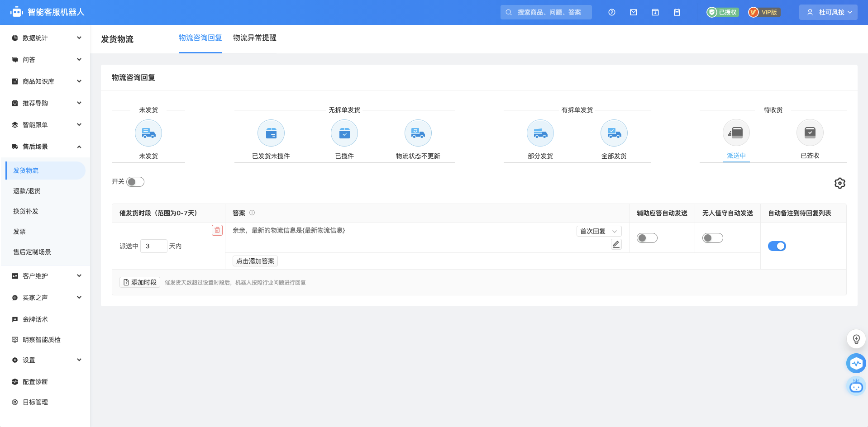Open 退款/退货 in the sidebar
The image size is (868, 427).
point(27,191)
